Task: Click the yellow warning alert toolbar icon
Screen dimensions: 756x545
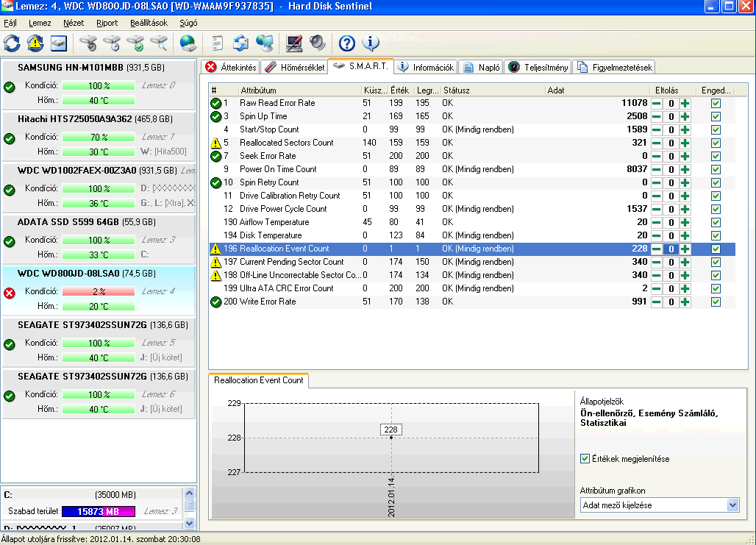Action: 35,43
